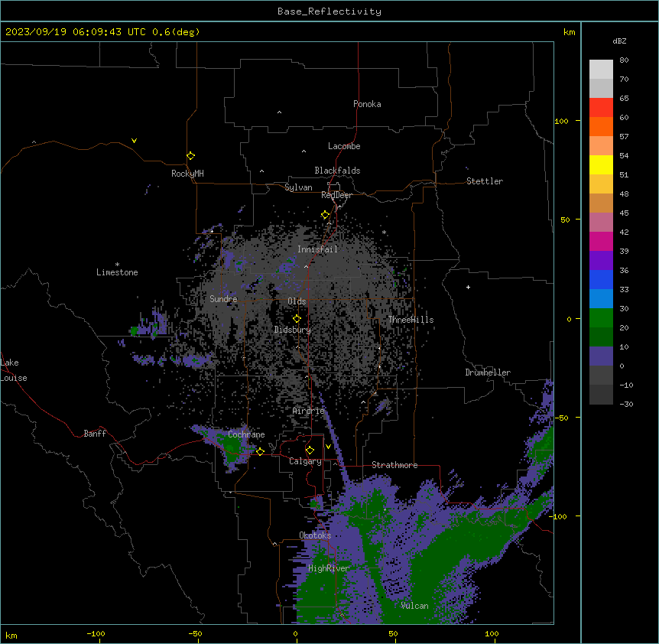
Task: Select the slate purple 0-10 dBZ swatch
Action: pos(601,356)
